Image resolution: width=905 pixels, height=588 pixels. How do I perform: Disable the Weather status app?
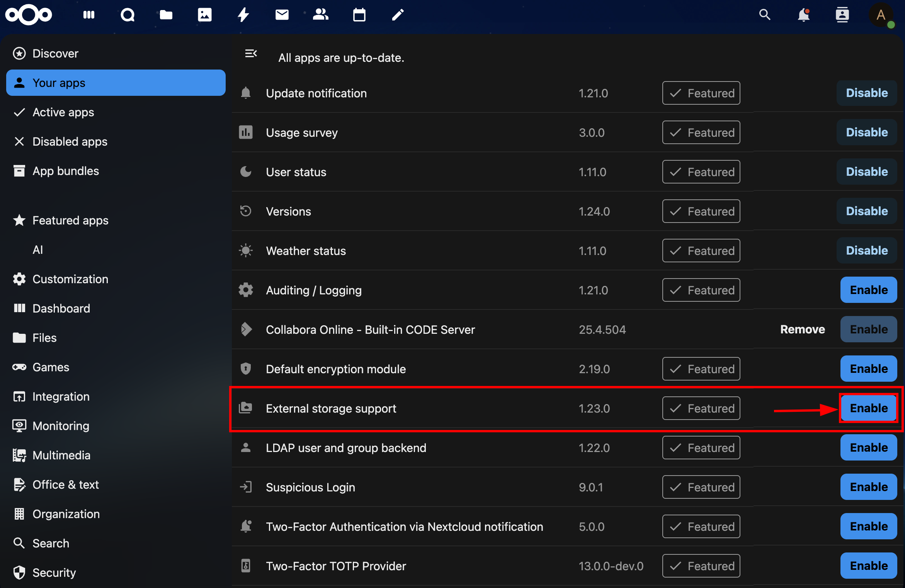coord(867,250)
